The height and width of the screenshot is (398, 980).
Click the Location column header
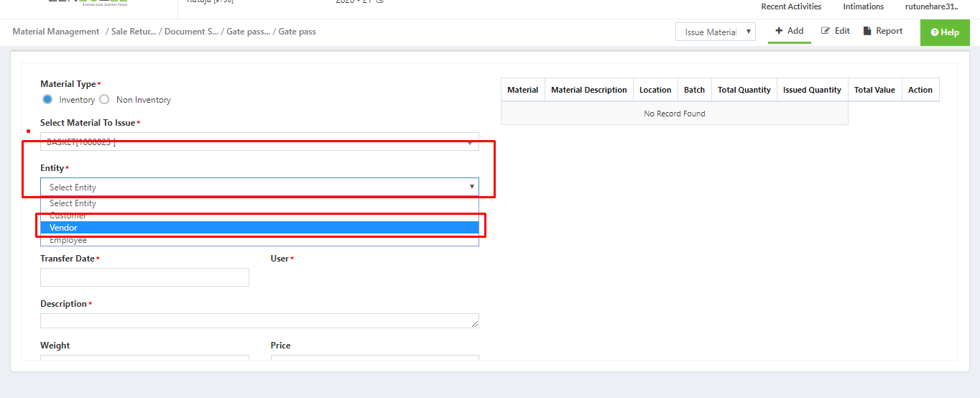pyautogui.click(x=655, y=90)
